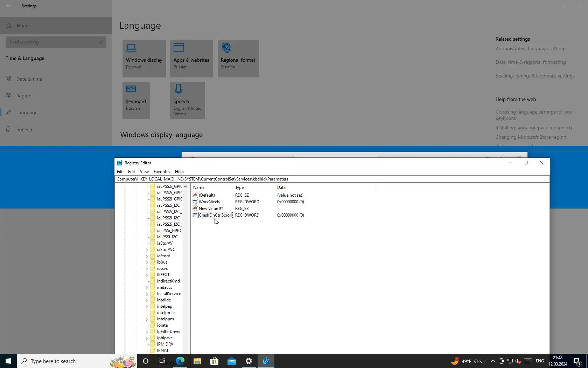Open the network tray icon

(x=510, y=361)
